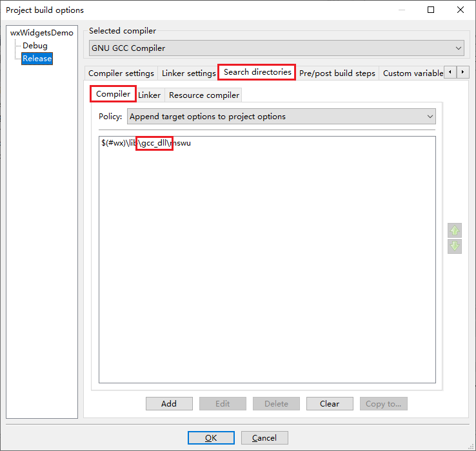476x451 pixels.
Task: Open Pre/post build steps tab
Action: 337,73
